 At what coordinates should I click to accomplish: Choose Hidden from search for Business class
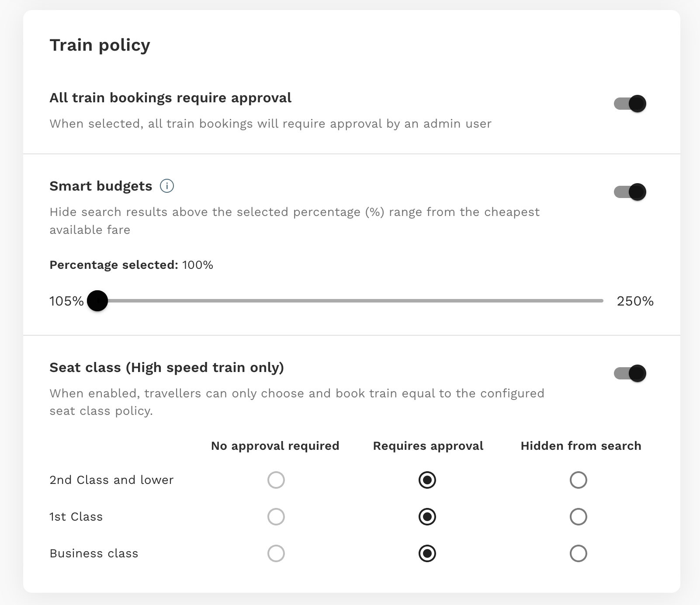[579, 553]
